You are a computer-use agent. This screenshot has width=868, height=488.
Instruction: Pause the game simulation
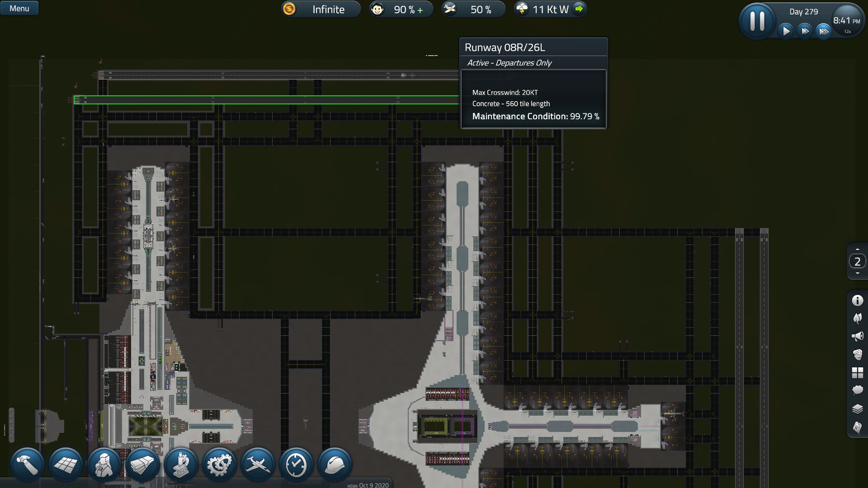[x=757, y=20]
